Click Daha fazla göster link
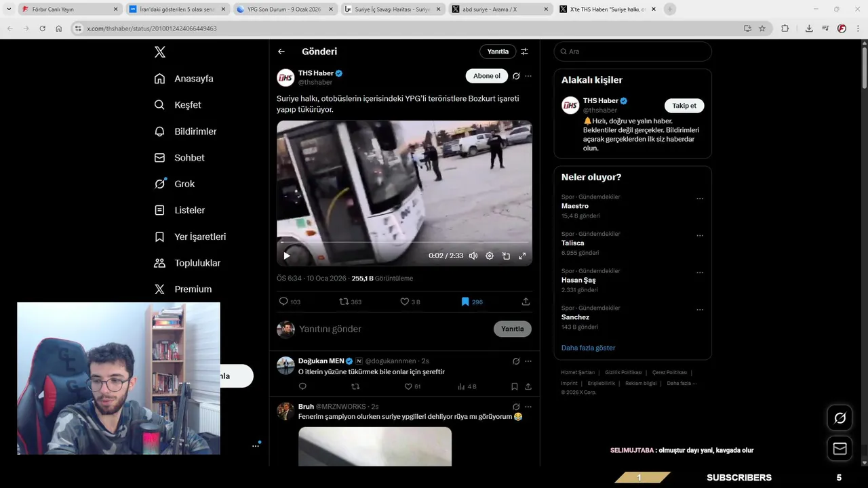 point(588,348)
